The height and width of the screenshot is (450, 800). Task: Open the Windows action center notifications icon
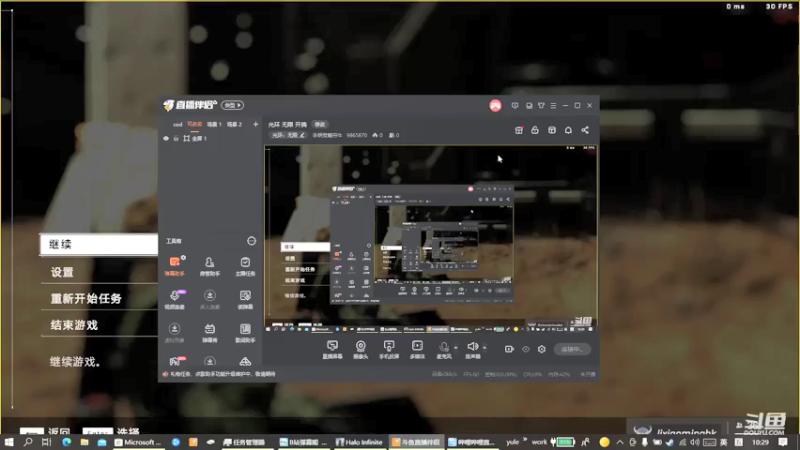783,442
